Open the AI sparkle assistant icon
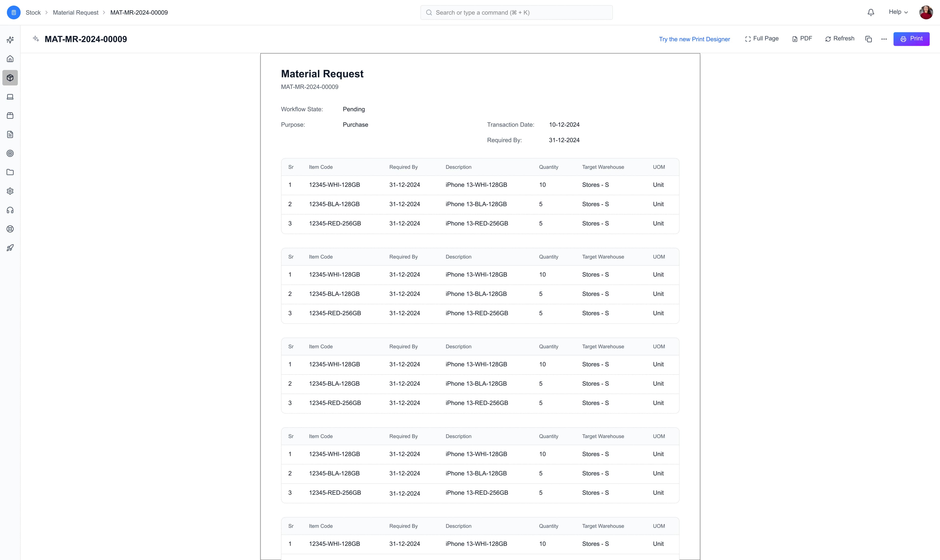This screenshot has width=940, height=560. (10, 40)
